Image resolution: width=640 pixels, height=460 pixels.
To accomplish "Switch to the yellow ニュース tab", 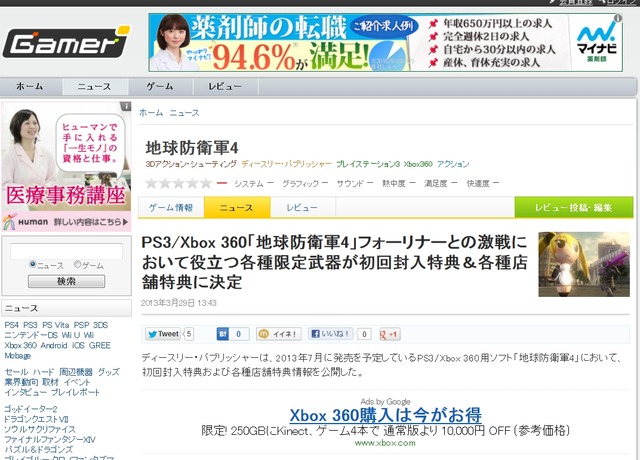I will coord(237,207).
